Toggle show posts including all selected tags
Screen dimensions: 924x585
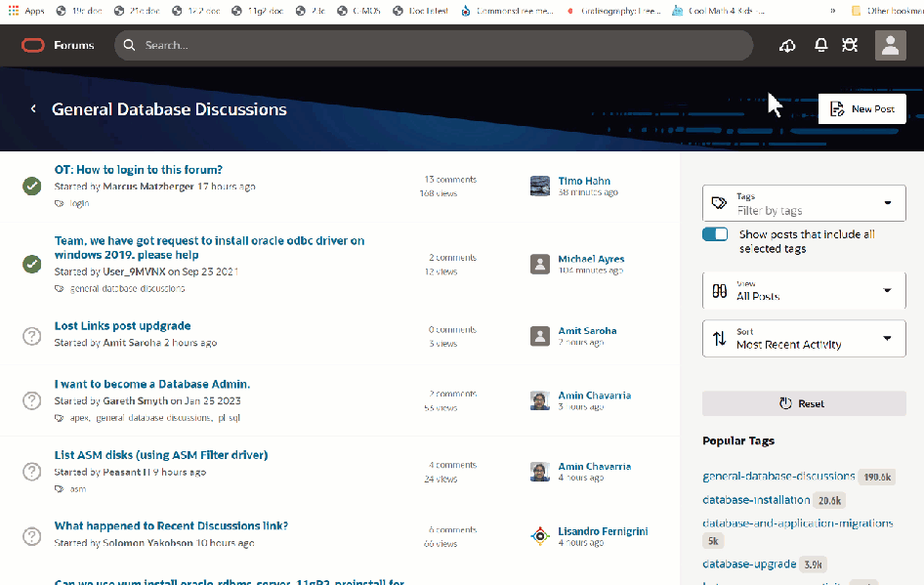pyautogui.click(x=715, y=234)
